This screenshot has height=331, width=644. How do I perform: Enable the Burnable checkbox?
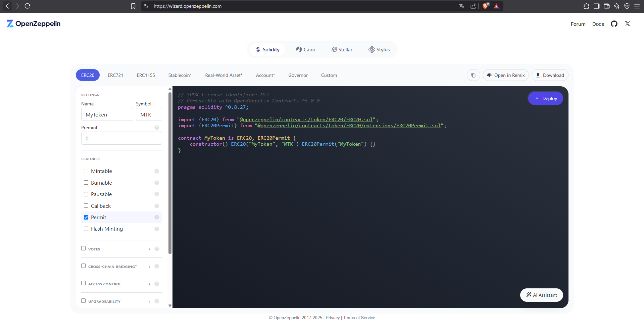(x=86, y=183)
